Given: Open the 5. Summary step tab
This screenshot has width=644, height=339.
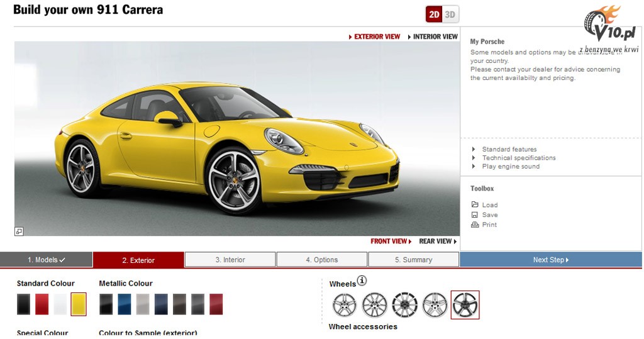Looking at the screenshot, I should click(414, 260).
